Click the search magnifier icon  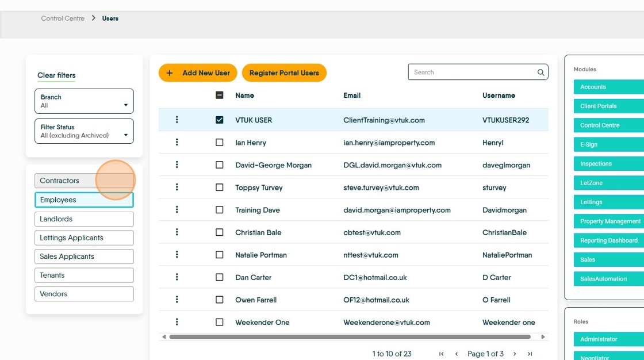(540, 72)
